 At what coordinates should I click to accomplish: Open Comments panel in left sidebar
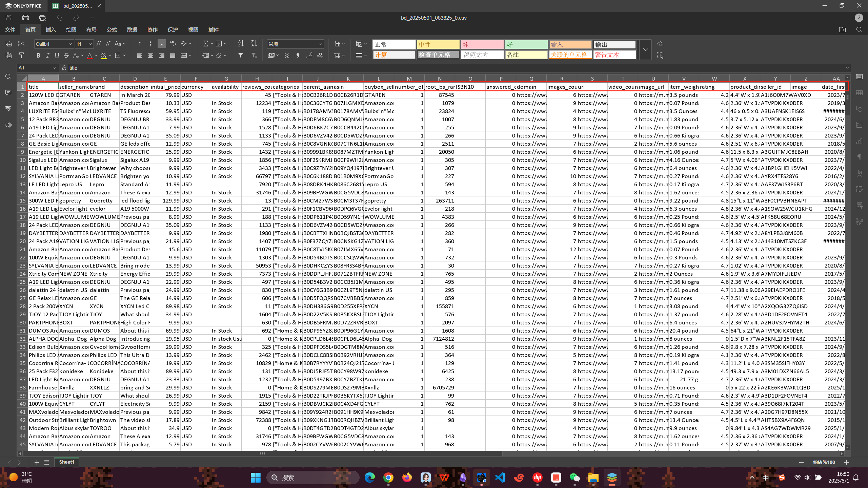8,92
